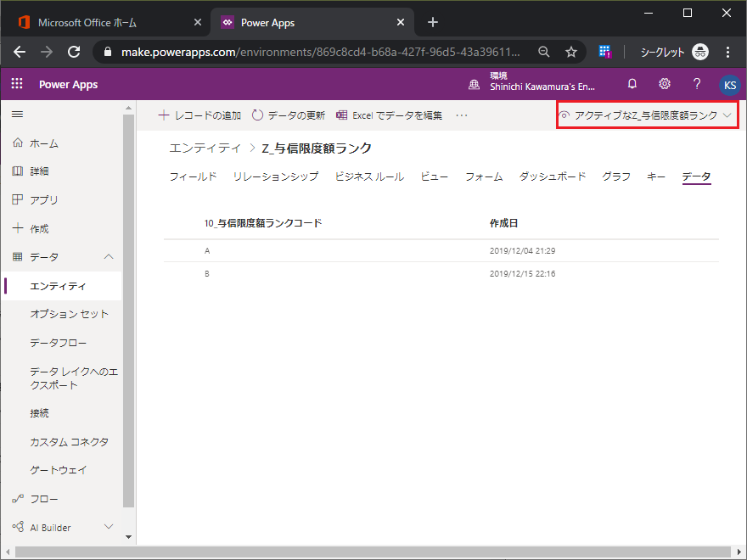Switch to the ビュー tab

click(434, 176)
